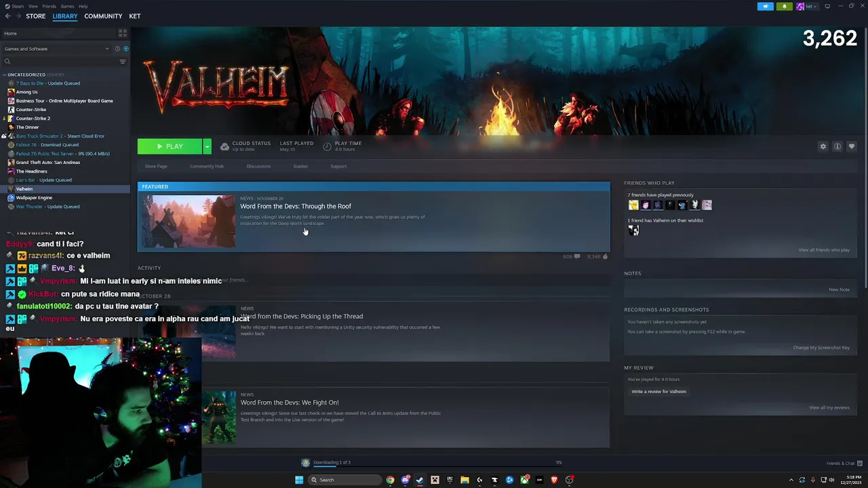The image size is (868, 488).
Task: Go to COMMUNITY tab
Action: (103, 16)
